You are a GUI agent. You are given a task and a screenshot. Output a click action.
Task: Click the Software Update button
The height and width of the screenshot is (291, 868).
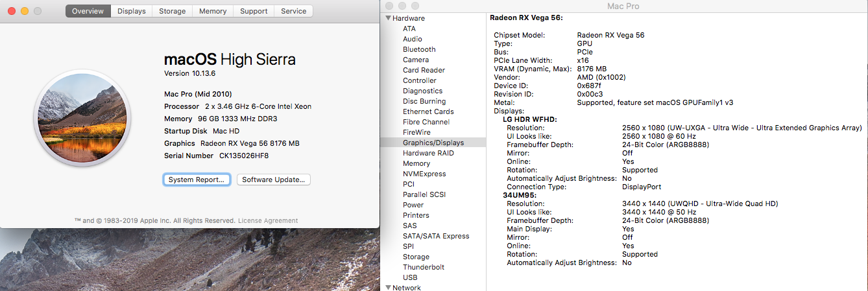pos(274,180)
